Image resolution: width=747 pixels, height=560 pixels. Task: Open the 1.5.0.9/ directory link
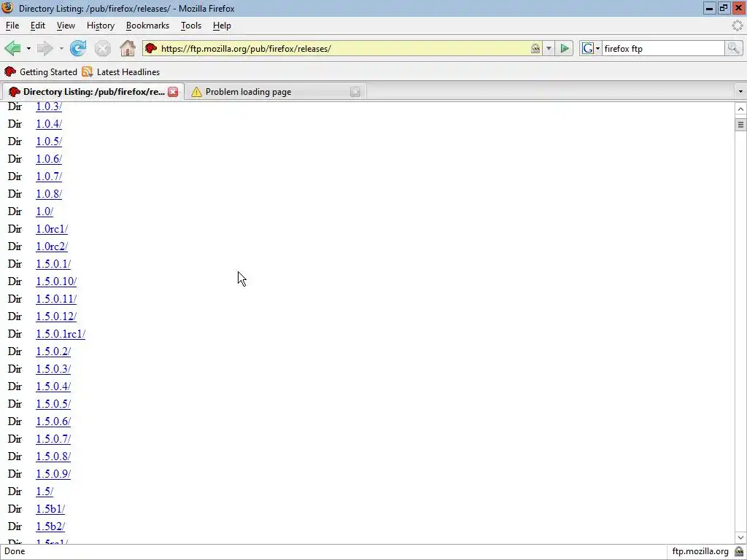pos(53,474)
